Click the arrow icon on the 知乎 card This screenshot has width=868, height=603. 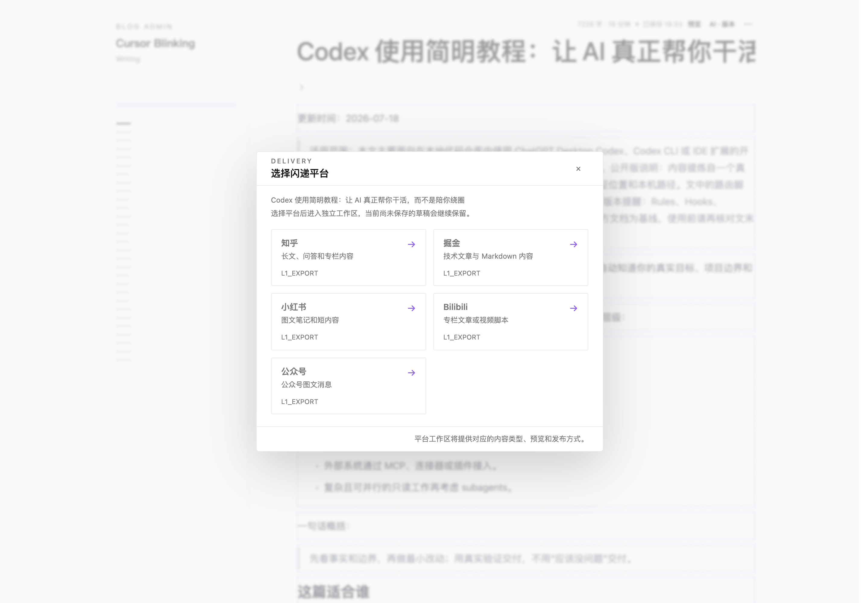tap(411, 245)
